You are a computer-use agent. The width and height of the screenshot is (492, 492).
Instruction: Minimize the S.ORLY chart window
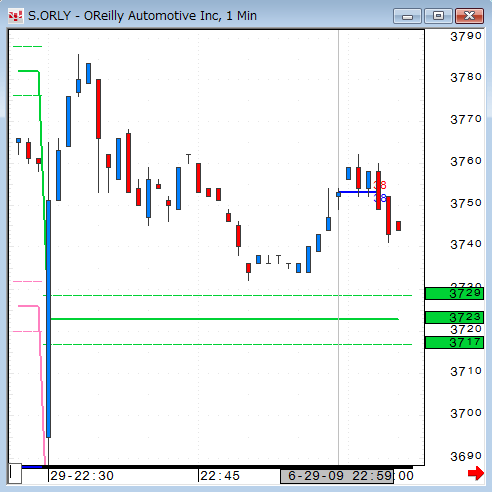coord(407,16)
